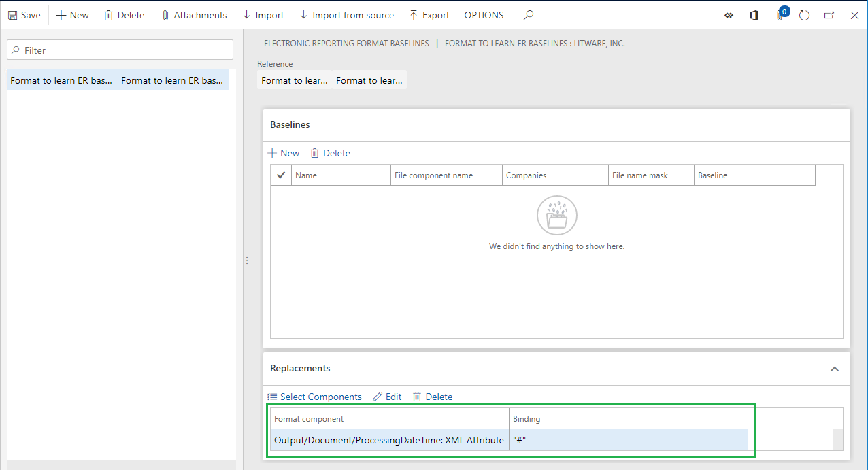The width and height of the screenshot is (868, 470).
Task: Click Import from source
Action: click(x=346, y=15)
